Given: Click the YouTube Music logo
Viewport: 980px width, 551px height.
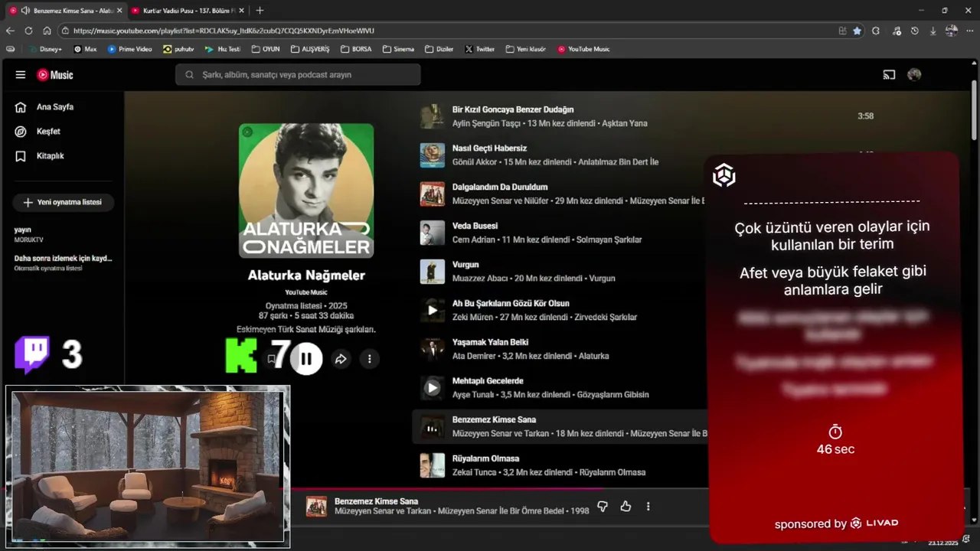Looking at the screenshot, I should (x=55, y=75).
